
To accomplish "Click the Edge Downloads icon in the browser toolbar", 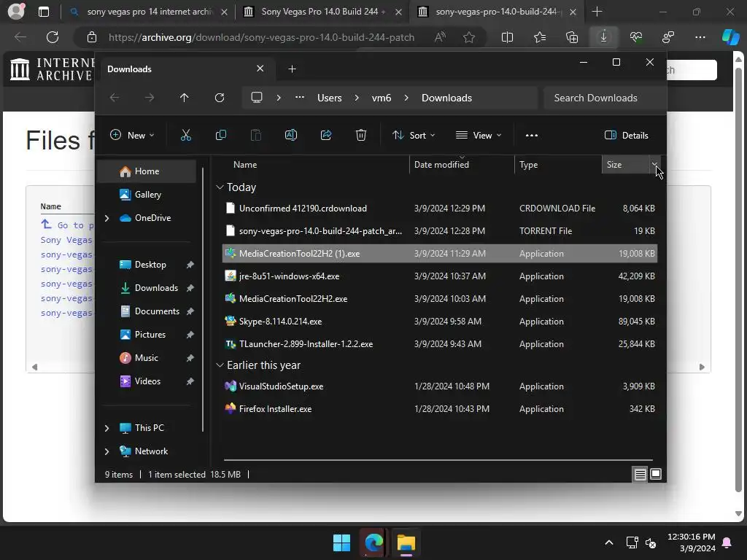I will tap(603, 37).
